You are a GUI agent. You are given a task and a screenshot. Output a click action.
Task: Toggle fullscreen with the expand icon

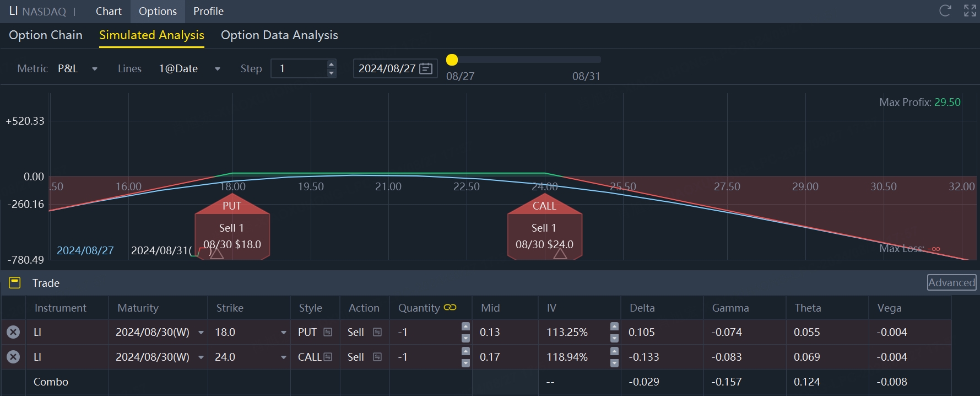[970, 10]
